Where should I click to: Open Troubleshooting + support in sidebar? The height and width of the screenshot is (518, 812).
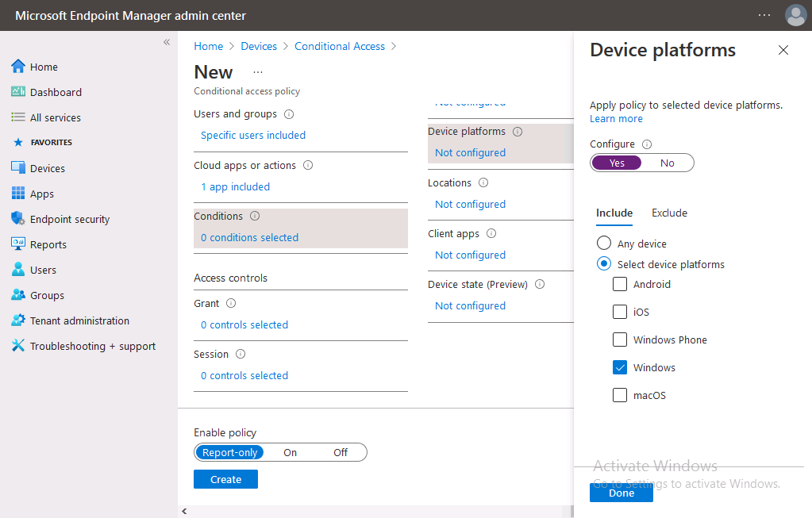coord(93,346)
